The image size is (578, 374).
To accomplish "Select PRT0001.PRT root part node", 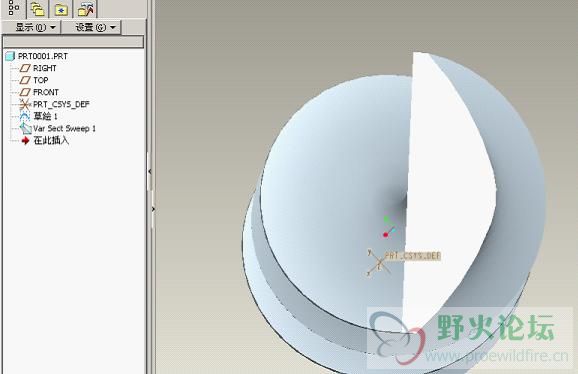I will [37, 56].
